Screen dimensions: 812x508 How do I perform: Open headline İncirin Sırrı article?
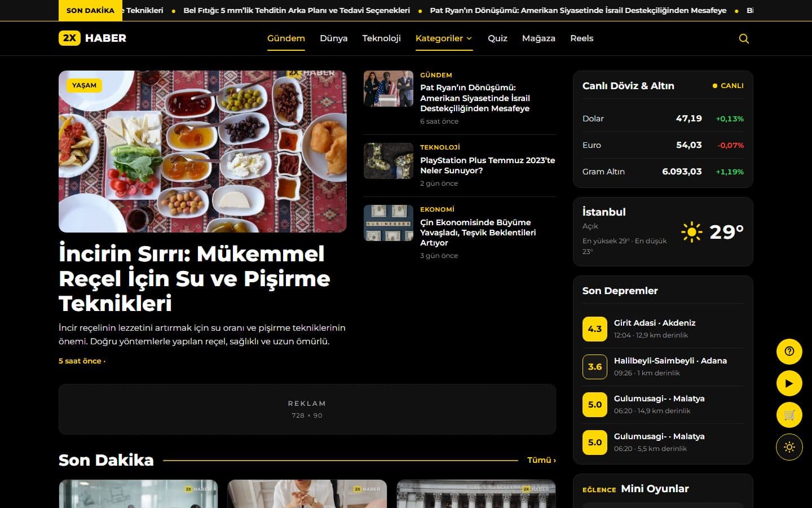pyautogui.click(x=195, y=278)
